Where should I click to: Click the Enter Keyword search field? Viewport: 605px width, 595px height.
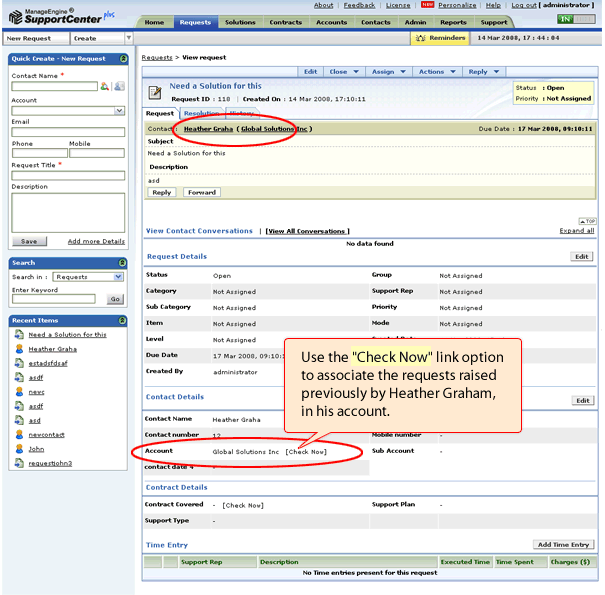point(54,299)
